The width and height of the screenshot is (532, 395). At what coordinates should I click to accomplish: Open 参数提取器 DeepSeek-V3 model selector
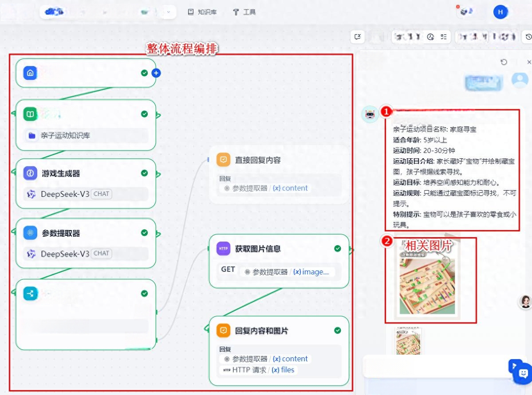(x=87, y=254)
